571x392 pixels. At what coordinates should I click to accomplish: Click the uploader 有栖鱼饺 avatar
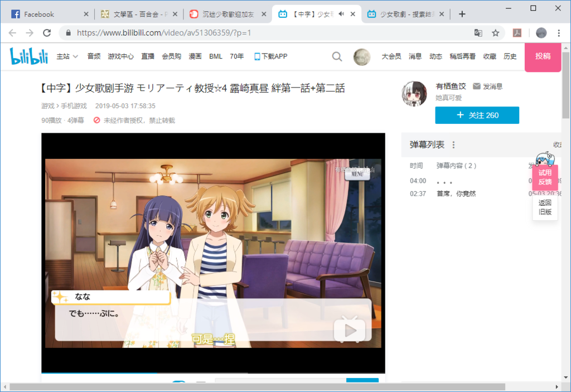[x=414, y=94]
